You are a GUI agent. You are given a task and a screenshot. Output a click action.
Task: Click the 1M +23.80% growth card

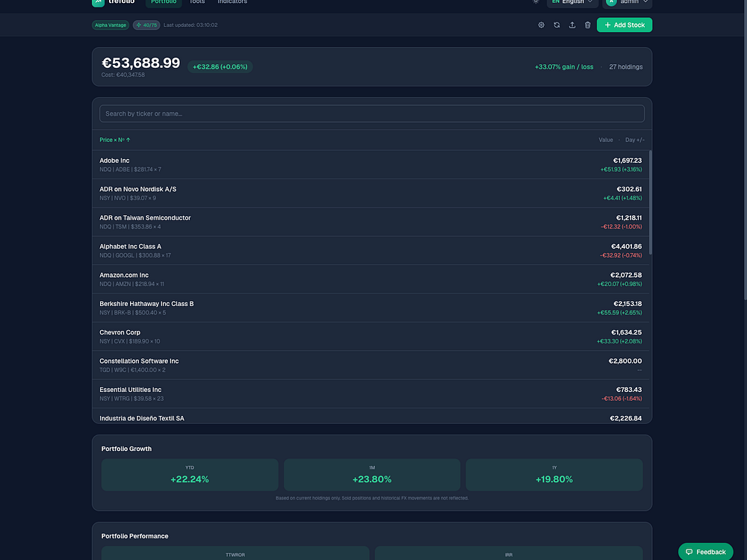point(372,475)
